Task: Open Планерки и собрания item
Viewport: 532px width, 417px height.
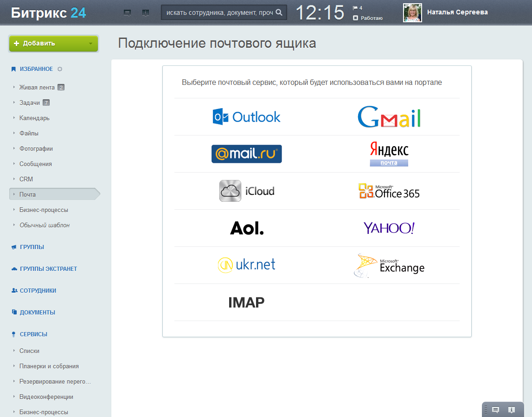Action: tap(49, 366)
